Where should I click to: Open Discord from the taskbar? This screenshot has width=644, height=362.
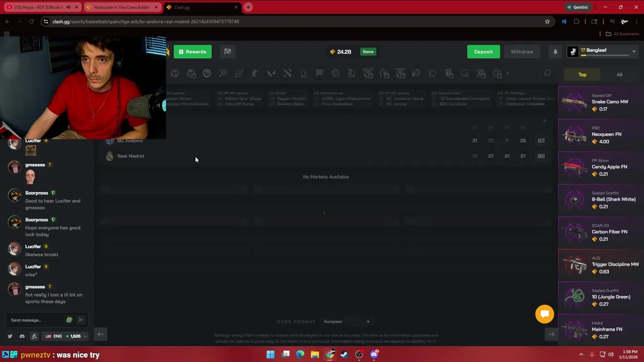pos(374,354)
